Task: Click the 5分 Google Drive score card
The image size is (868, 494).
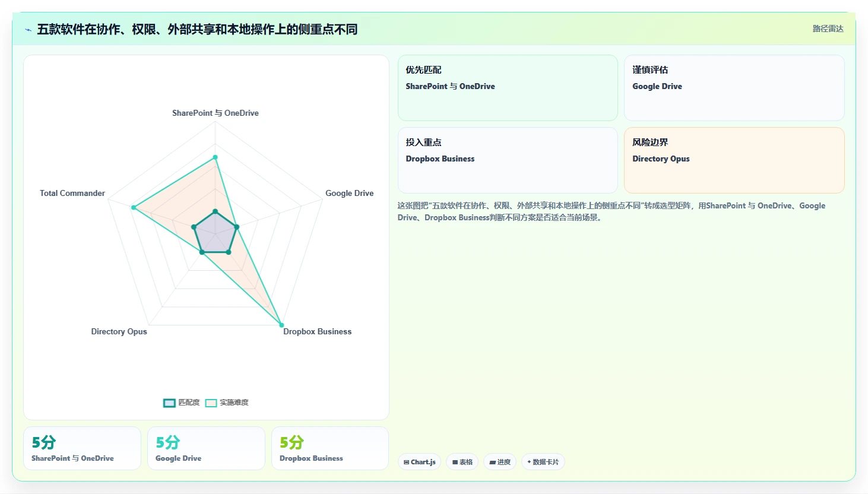Action: point(206,448)
